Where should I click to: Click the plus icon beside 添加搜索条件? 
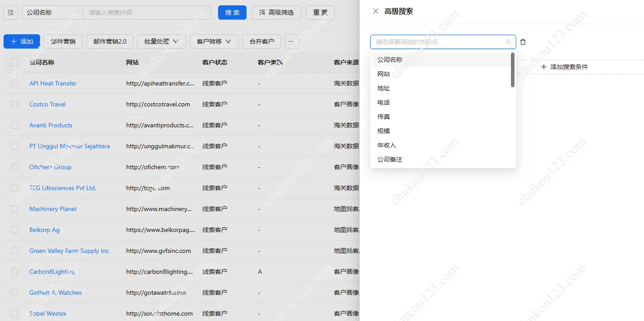(543, 67)
